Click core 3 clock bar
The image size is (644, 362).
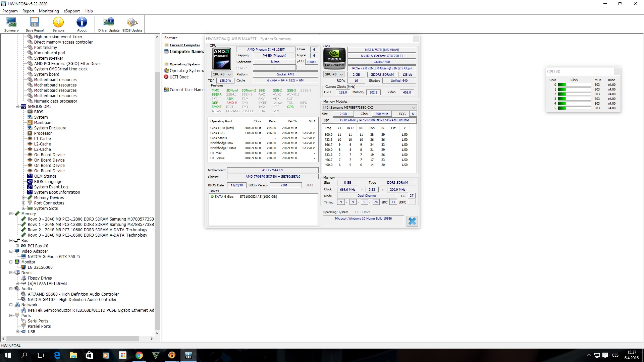coord(574,99)
